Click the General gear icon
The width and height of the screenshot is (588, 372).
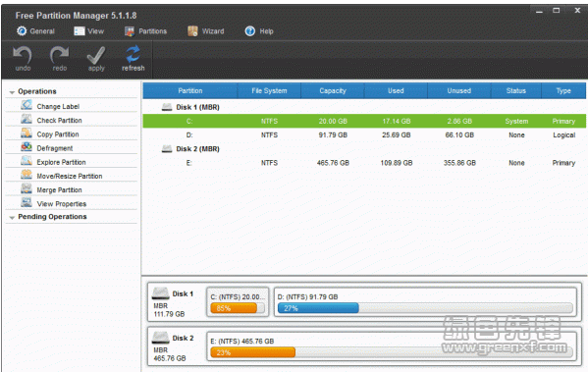[x=22, y=31]
